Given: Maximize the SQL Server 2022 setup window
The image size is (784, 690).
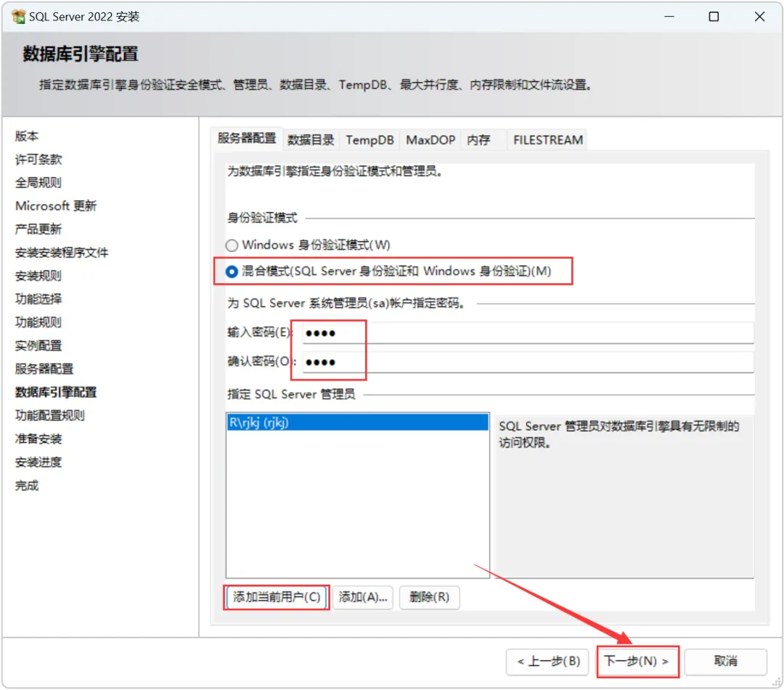Looking at the screenshot, I should click(x=714, y=17).
